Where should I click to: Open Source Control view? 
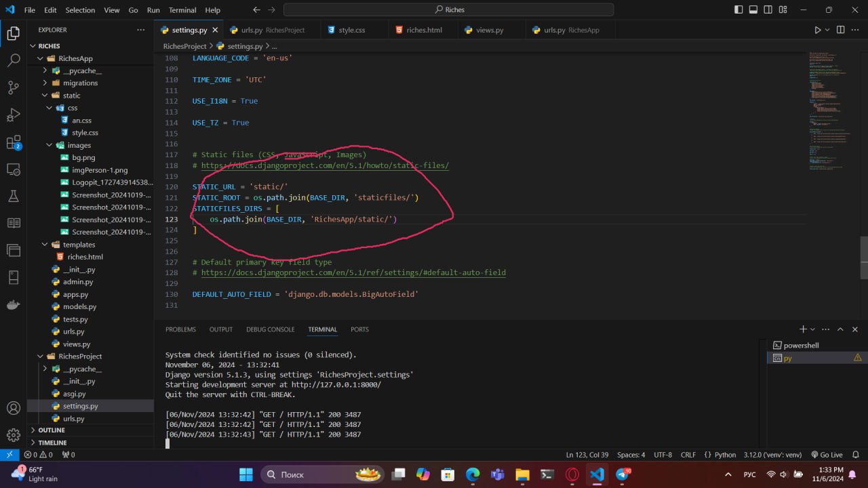pyautogui.click(x=13, y=87)
